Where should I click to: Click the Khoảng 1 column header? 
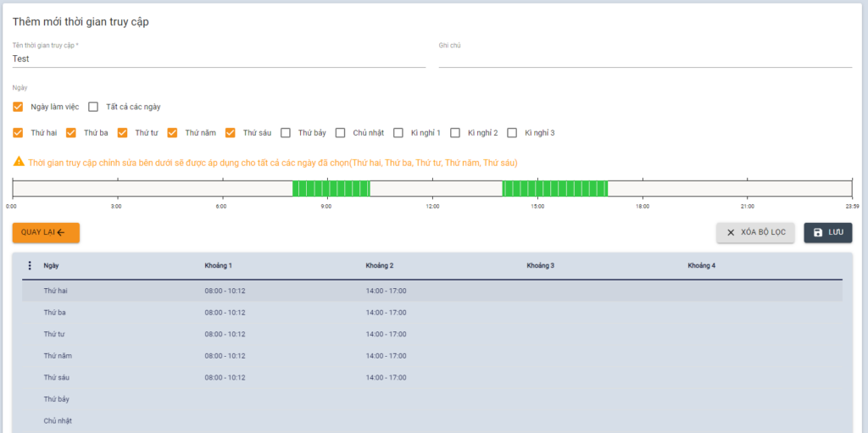click(x=218, y=266)
